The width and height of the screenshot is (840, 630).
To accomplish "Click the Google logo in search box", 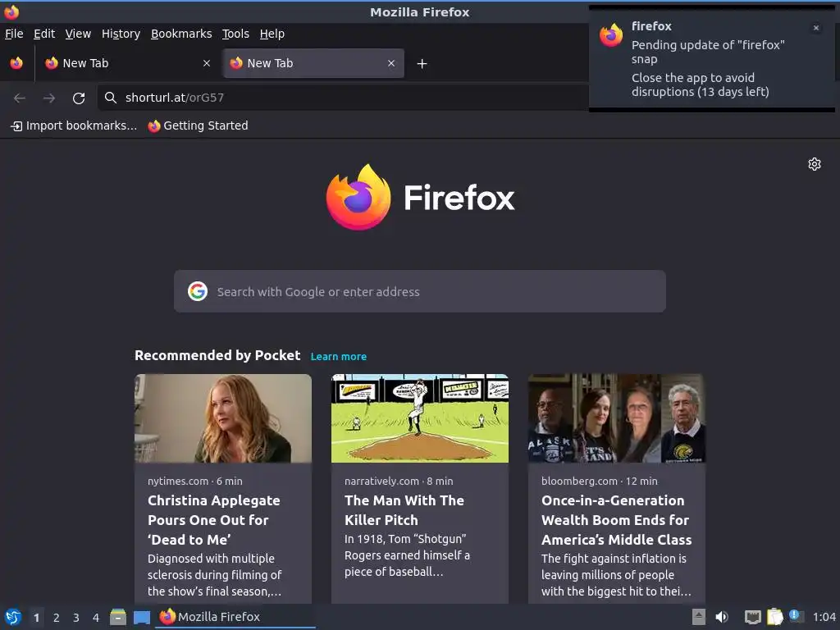I will coord(198,291).
